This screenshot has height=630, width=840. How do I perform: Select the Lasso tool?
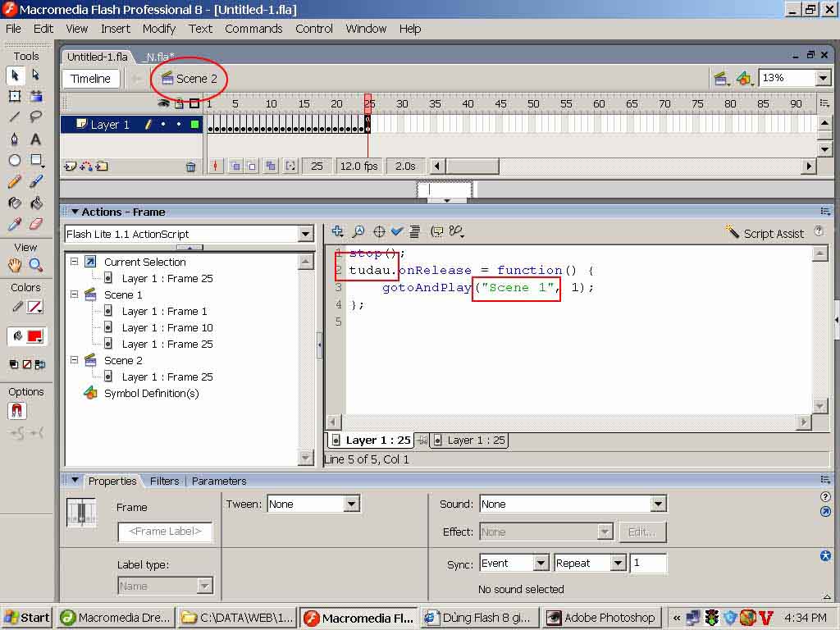[36, 116]
